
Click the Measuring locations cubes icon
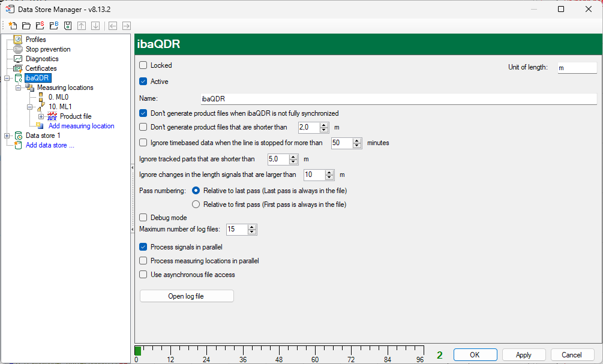click(30, 88)
